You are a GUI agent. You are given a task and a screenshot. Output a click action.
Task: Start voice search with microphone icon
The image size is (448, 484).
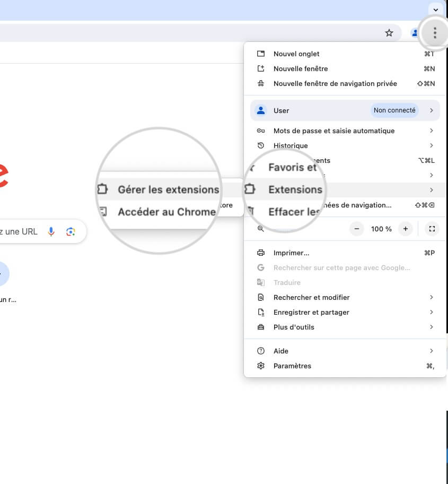pos(51,231)
